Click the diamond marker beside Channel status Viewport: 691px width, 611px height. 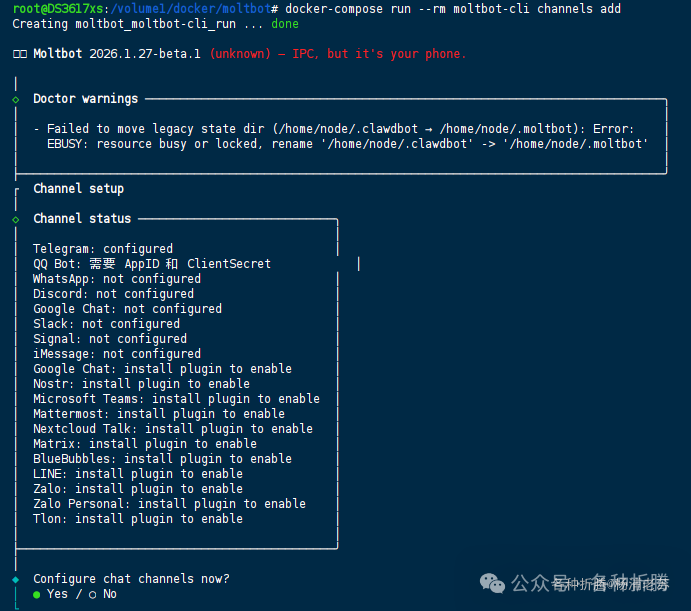coord(16,219)
